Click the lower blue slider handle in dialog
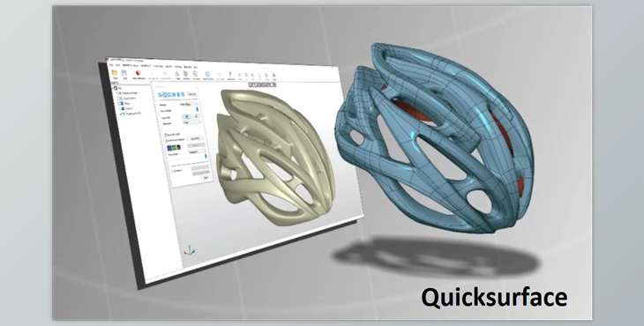The image size is (644, 326). pos(206,156)
